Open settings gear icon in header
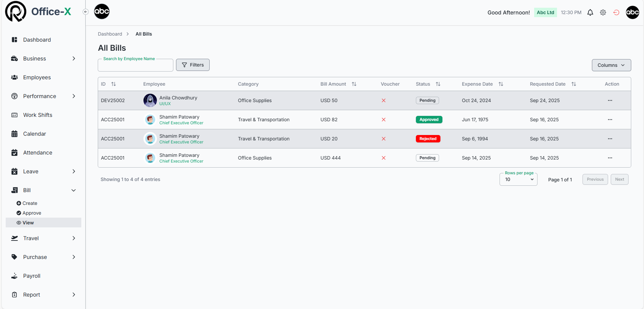Viewport: 644px width, 309px height. 603,12
